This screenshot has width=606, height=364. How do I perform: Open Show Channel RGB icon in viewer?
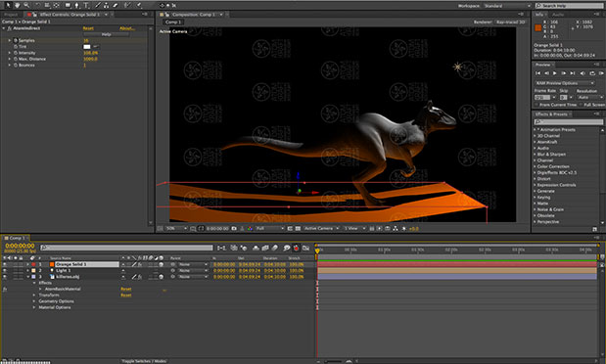[x=250, y=228]
